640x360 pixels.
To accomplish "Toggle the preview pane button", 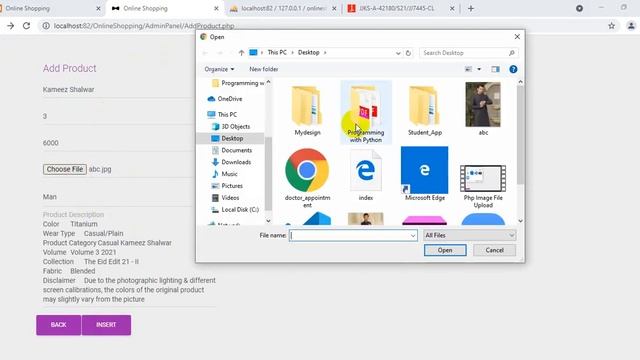I will [495, 69].
